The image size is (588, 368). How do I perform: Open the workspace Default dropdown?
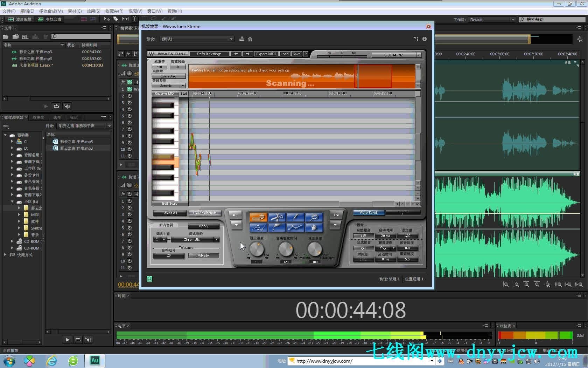(492, 20)
